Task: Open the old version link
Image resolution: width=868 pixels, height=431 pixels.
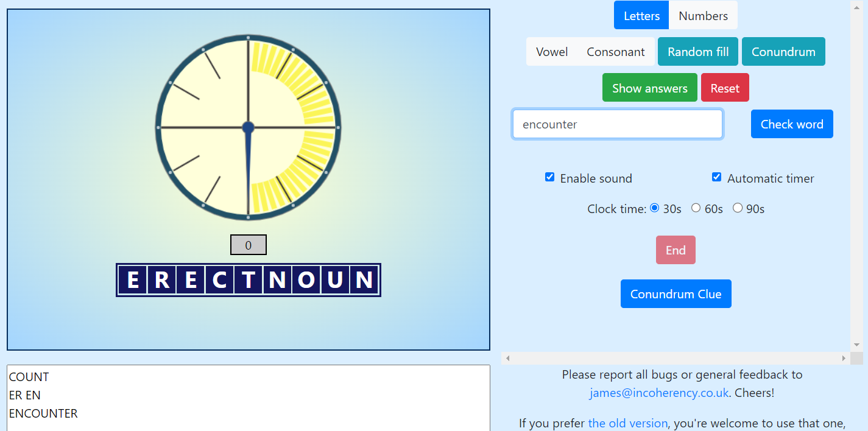Action: 627,423
